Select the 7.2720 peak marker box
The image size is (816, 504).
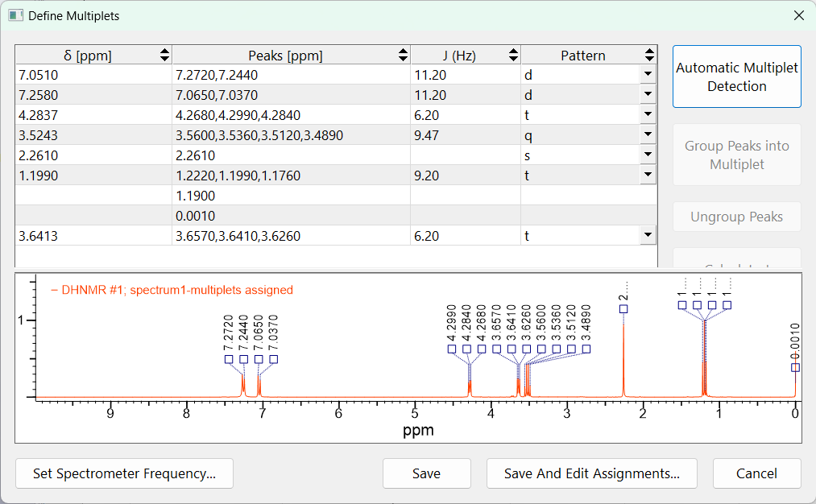(229, 359)
